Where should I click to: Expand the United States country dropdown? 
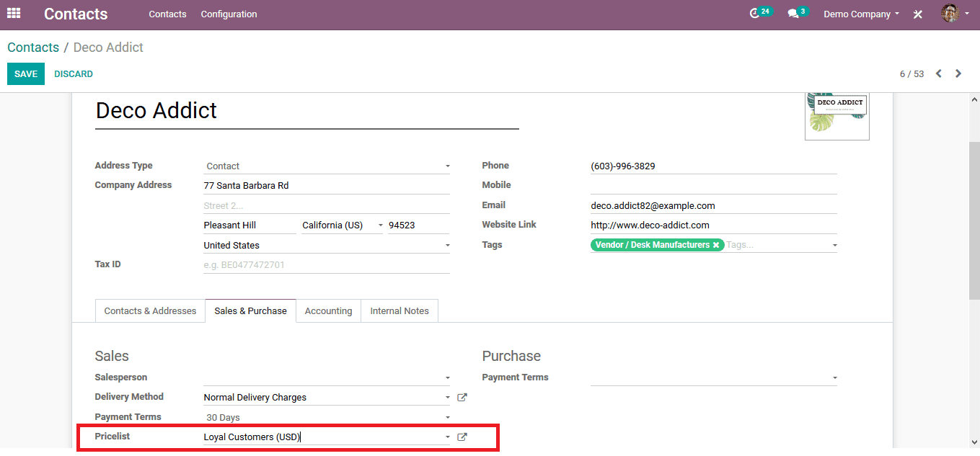[447, 246]
